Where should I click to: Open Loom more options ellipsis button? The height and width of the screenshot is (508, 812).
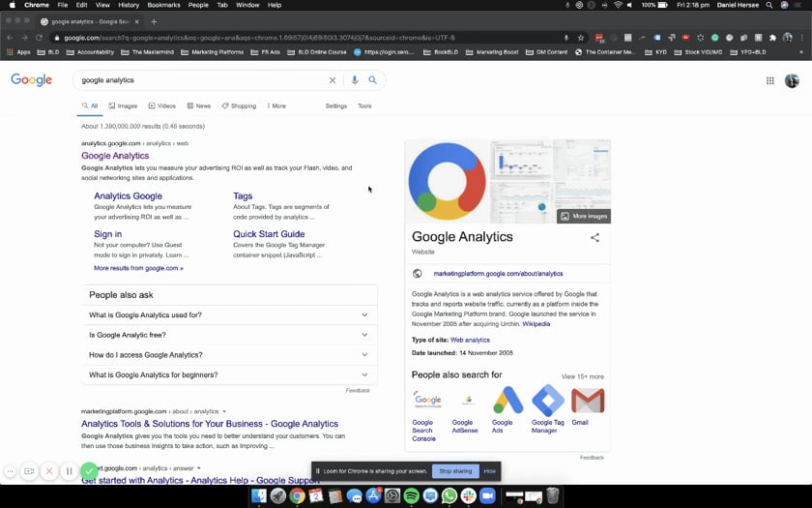coord(10,471)
